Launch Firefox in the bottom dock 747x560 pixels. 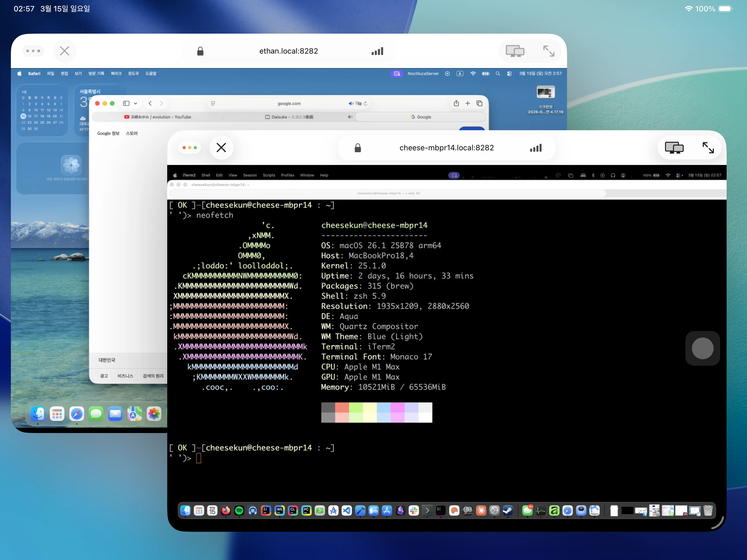226,510
